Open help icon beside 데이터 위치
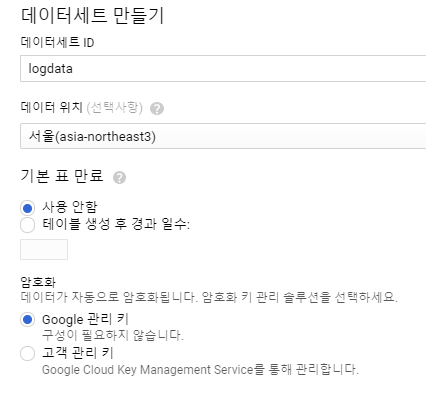The image size is (426, 395). coord(157,109)
